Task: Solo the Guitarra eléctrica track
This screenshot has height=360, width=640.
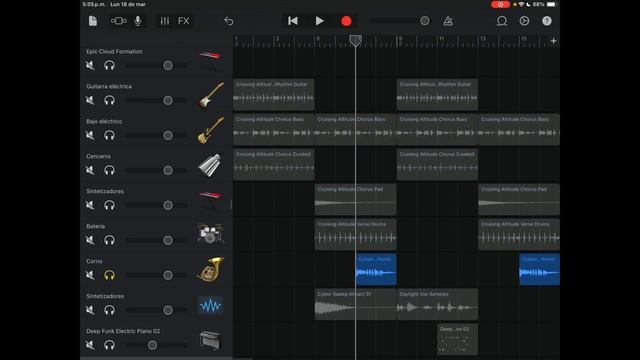Action: (x=109, y=100)
